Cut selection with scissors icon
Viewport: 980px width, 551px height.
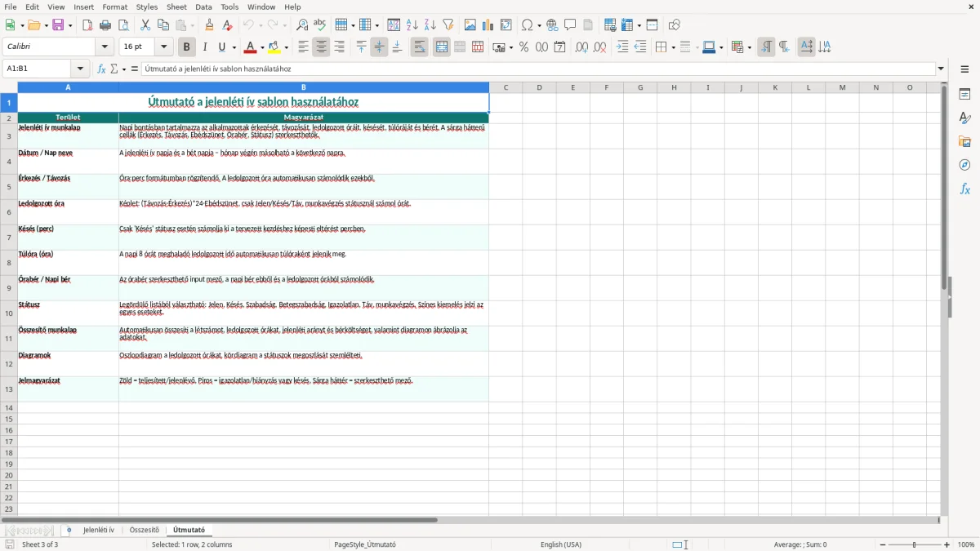(x=145, y=25)
